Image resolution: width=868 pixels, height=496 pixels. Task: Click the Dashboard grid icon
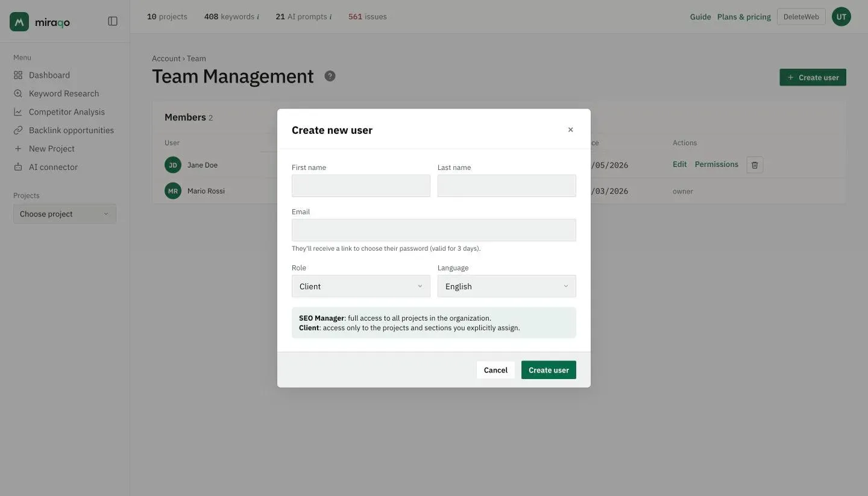18,75
